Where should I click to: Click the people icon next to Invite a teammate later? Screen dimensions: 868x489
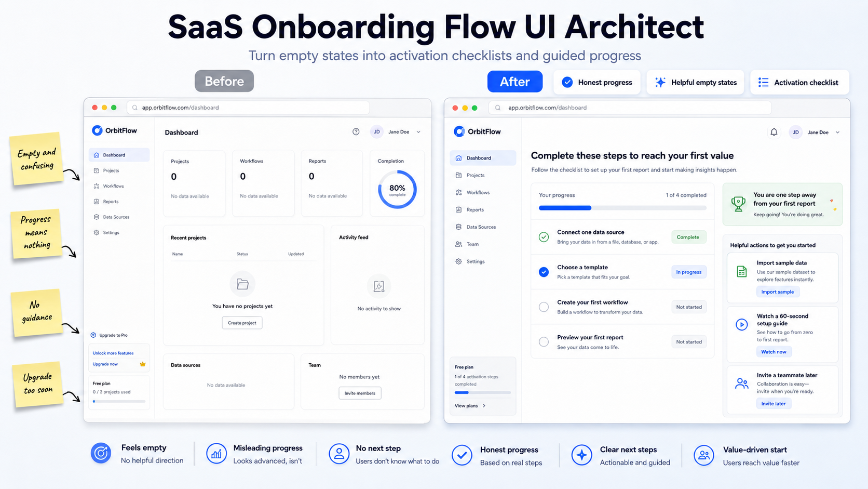[742, 384]
